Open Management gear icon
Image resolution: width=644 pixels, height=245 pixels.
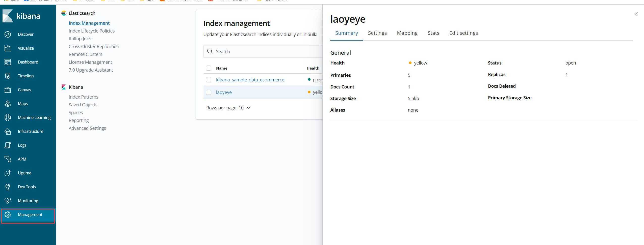8,215
